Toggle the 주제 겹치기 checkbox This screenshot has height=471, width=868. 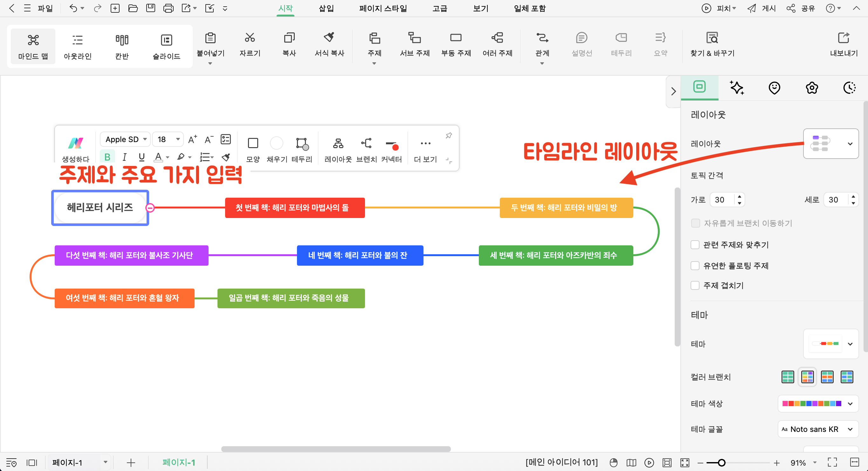click(x=695, y=286)
